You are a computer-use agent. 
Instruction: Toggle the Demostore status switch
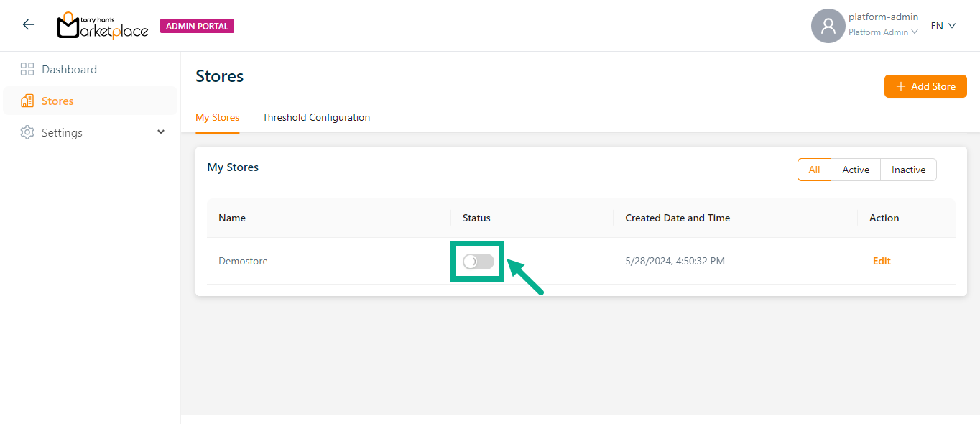[479, 262]
